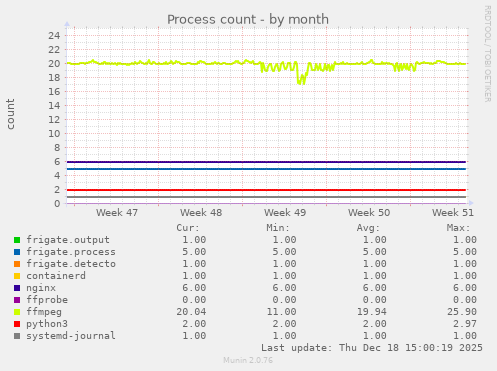
Task: Click the red python3 legend swatch
Action: [x=17, y=324]
